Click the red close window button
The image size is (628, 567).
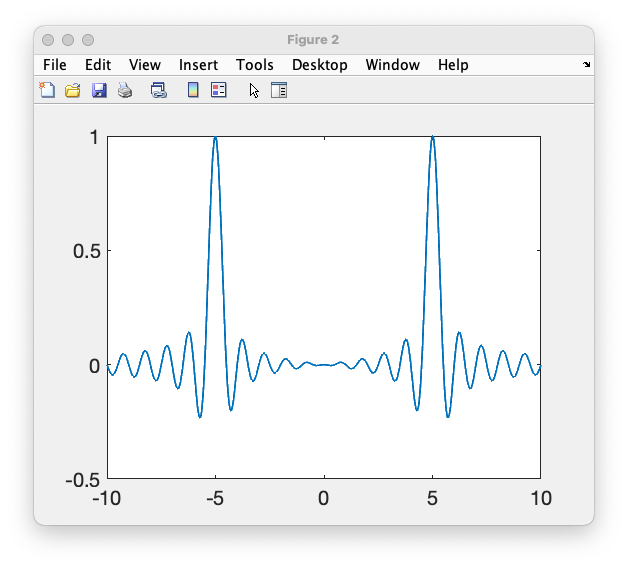point(48,40)
